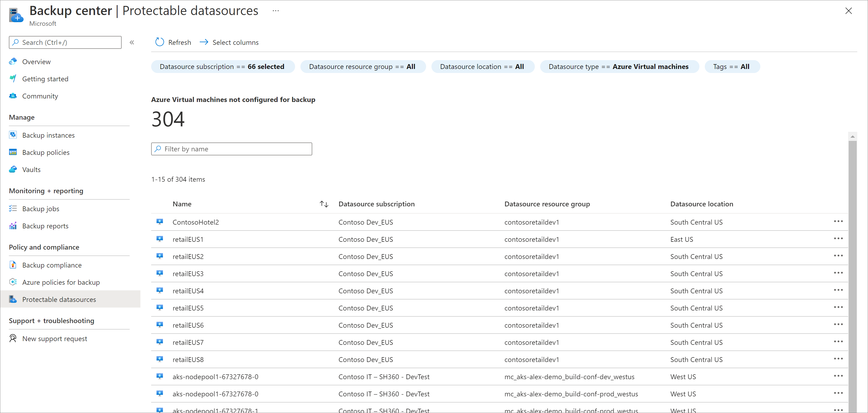Click Select columns button

pyautogui.click(x=230, y=42)
